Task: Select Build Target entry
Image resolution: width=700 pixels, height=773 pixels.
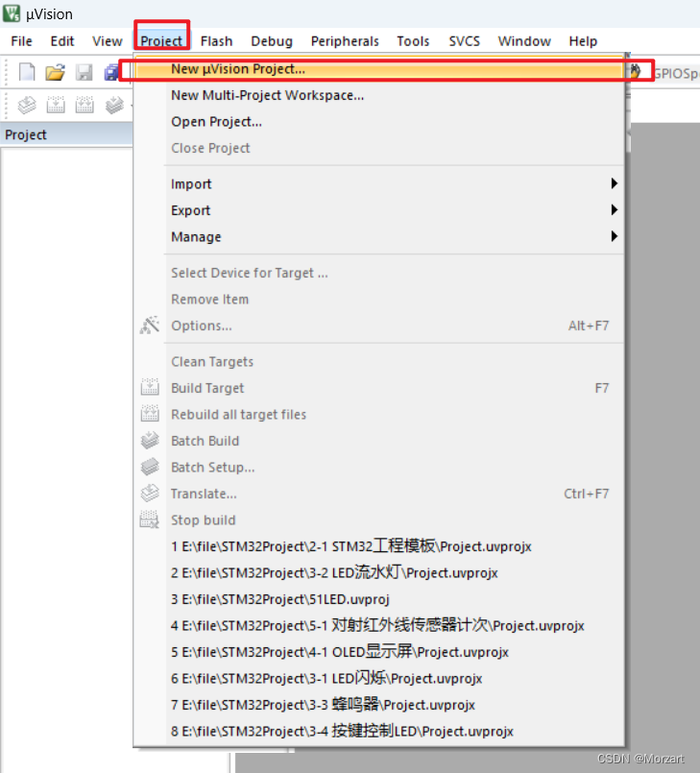Action: (378, 388)
